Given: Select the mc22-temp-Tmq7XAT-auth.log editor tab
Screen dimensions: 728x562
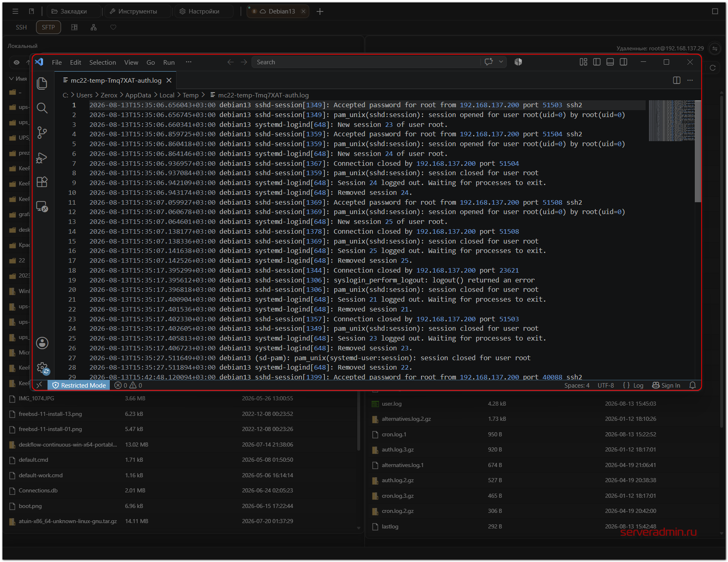Looking at the screenshot, I should click(x=116, y=80).
